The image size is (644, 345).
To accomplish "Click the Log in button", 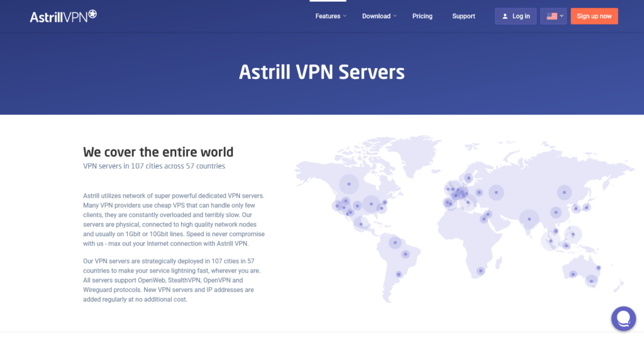I will (516, 16).
